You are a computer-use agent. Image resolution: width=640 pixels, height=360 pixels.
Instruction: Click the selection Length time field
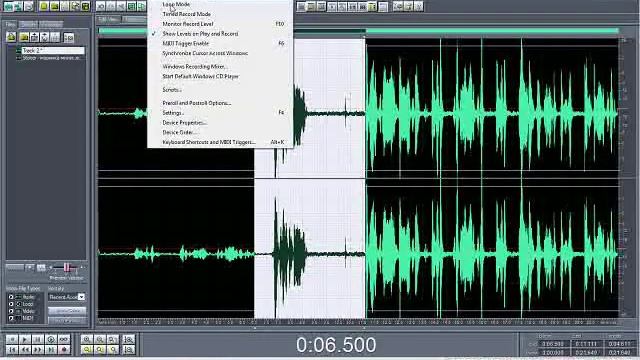pos(619,344)
